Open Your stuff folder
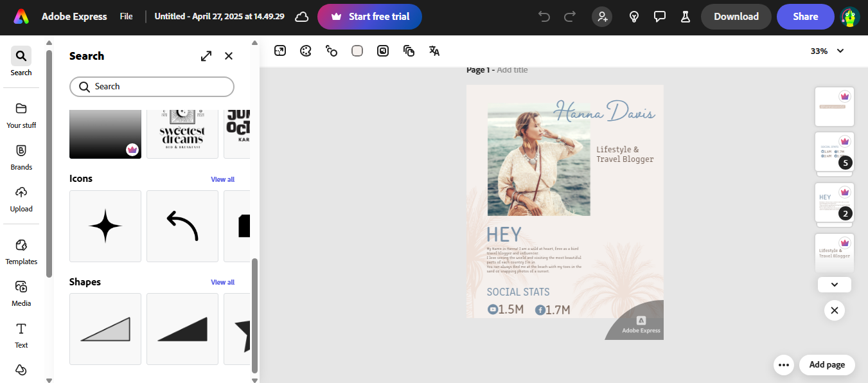This screenshot has height=383, width=868. point(21,115)
